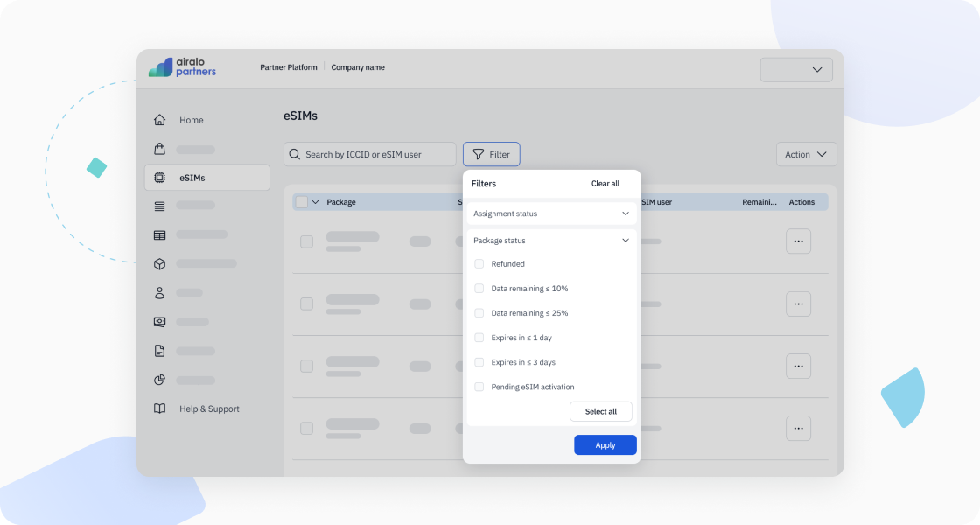The image size is (980, 525).
Task: Toggle Expires in ≤ 1 day checkbox
Action: click(x=479, y=338)
